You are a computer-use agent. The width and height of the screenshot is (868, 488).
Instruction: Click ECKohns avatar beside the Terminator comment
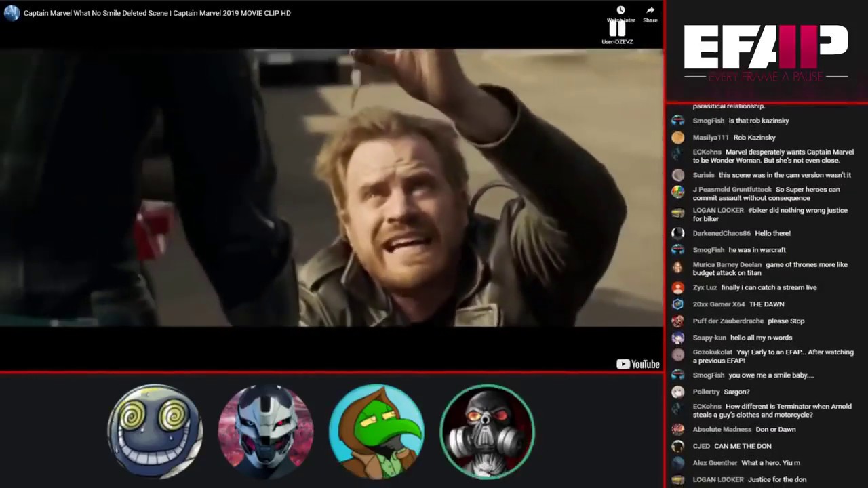click(x=677, y=409)
